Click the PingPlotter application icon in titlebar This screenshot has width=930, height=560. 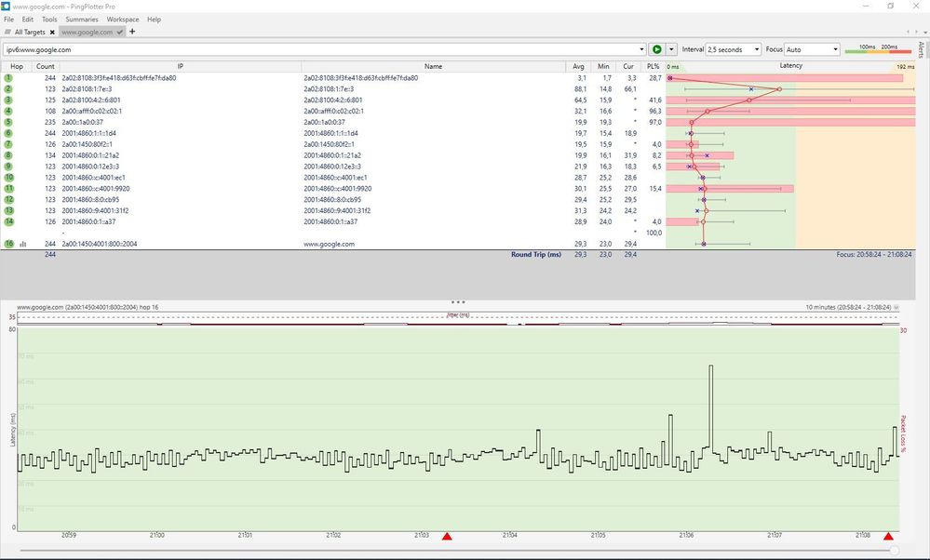7,5
